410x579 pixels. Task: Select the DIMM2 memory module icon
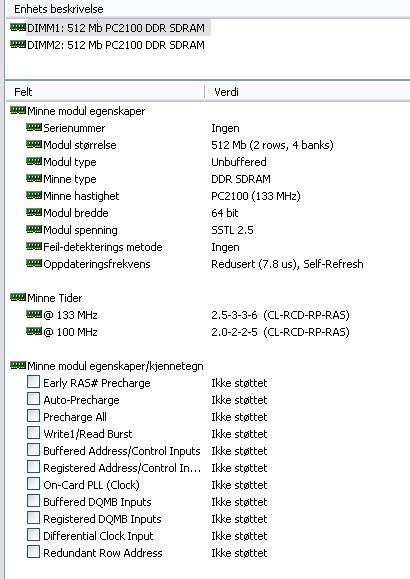pyautogui.click(x=18, y=44)
